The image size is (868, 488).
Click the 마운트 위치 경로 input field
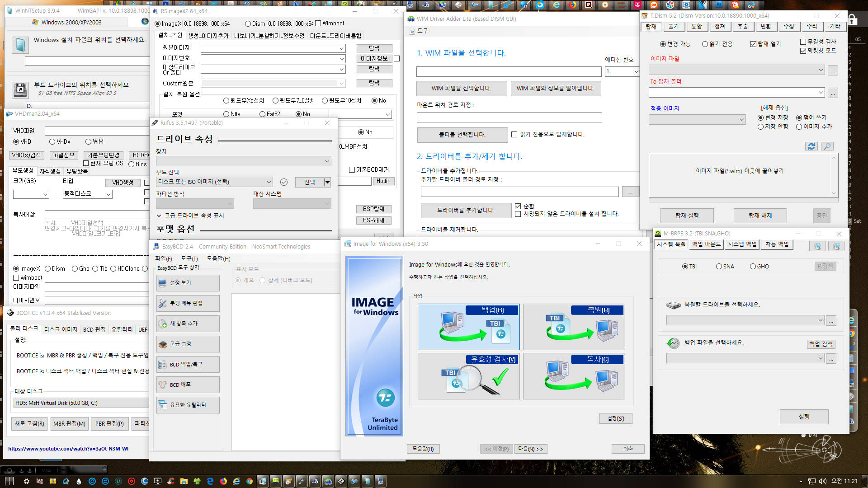[x=509, y=117]
